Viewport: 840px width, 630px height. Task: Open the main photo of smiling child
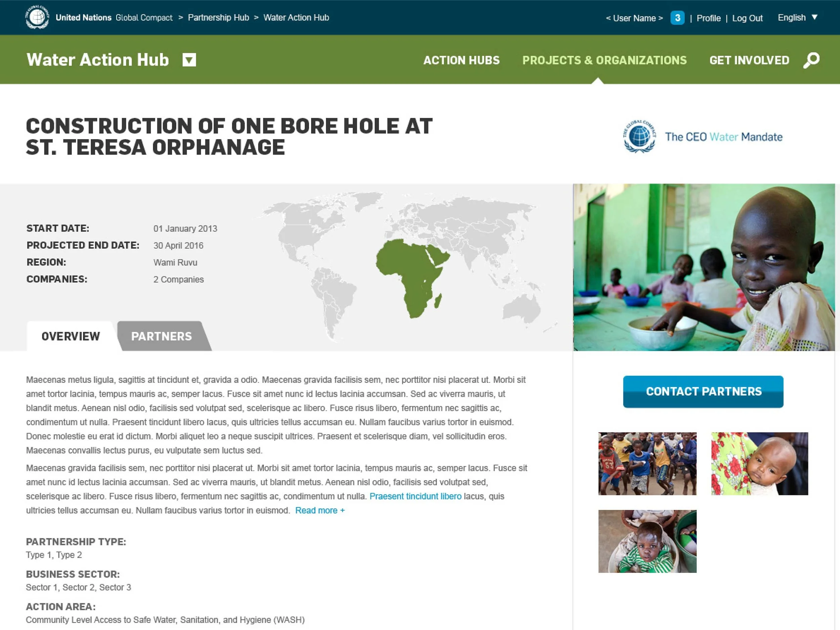[704, 267]
